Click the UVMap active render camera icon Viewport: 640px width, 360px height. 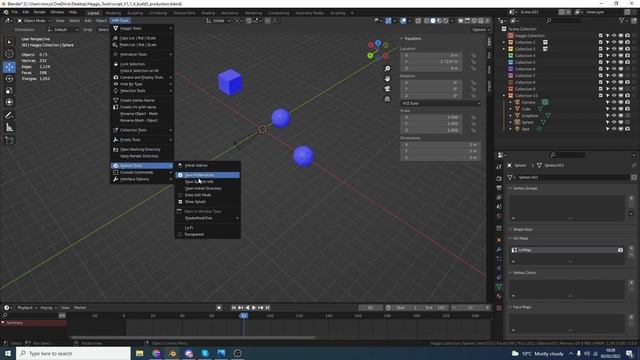coord(620,250)
